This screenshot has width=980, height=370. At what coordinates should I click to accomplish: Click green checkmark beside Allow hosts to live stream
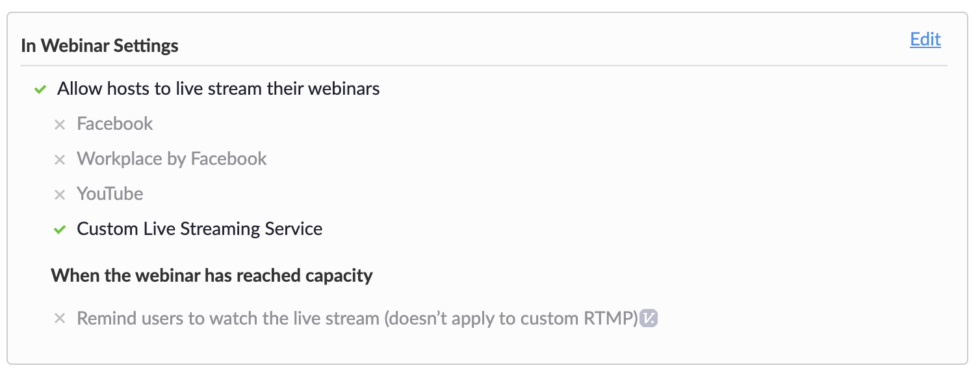40,89
